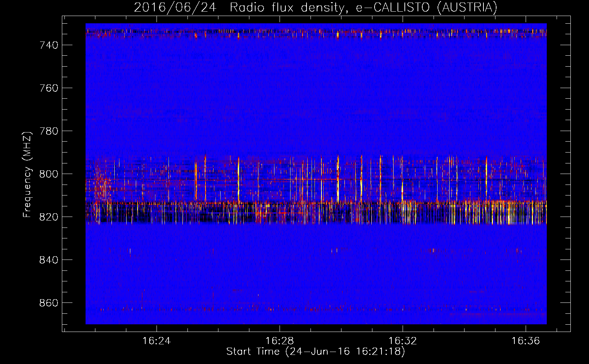
Task: Click the 860 frequency tick label
Action: (x=49, y=303)
